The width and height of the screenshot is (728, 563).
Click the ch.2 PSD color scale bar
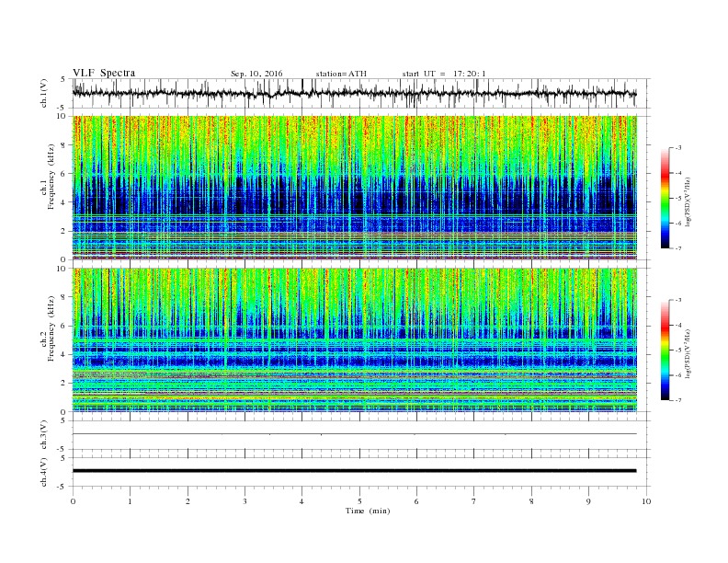coord(665,350)
